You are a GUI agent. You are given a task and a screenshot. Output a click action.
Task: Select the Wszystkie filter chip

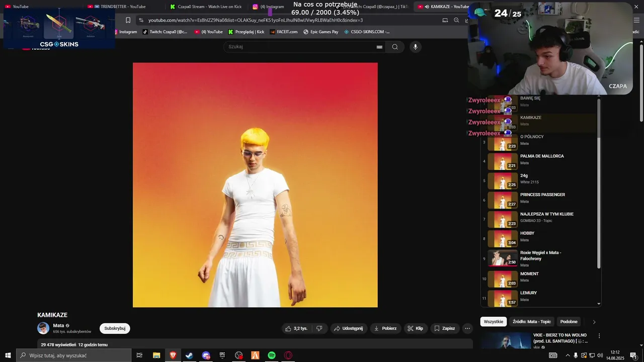tap(494, 322)
